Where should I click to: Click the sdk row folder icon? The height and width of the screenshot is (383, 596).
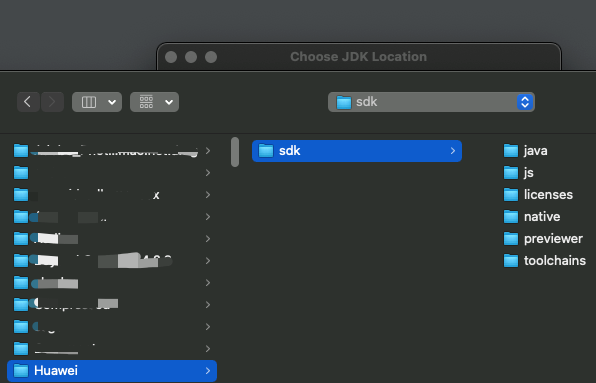266,151
